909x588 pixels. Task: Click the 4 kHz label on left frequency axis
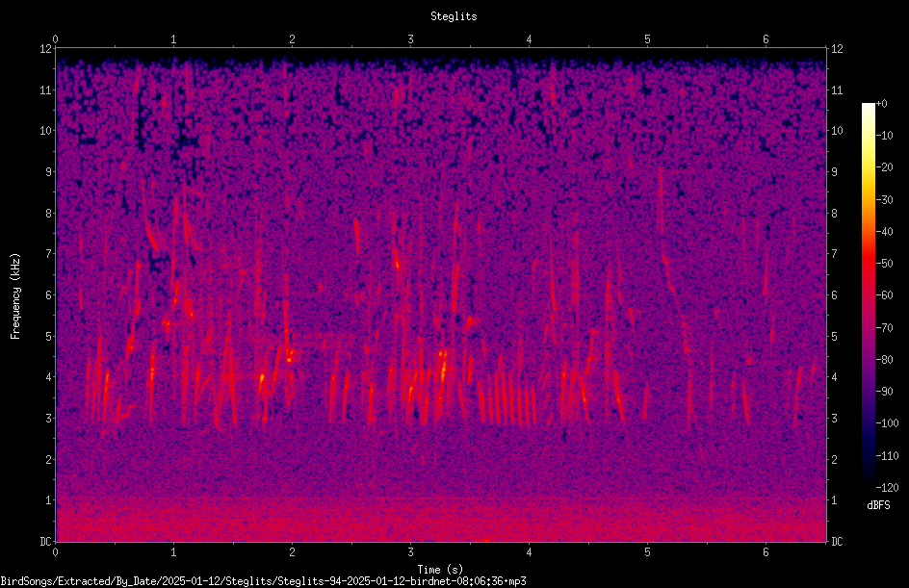pyautogui.click(x=48, y=377)
